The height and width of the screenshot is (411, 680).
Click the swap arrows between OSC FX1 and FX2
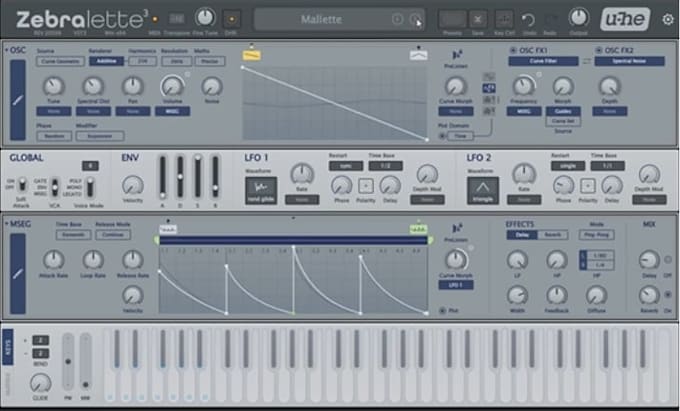coord(586,62)
